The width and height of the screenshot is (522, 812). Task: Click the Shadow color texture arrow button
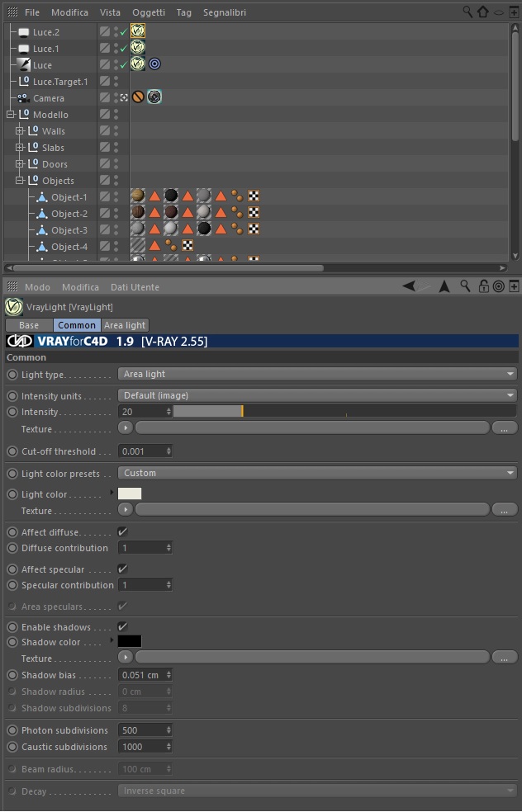[x=126, y=658]
